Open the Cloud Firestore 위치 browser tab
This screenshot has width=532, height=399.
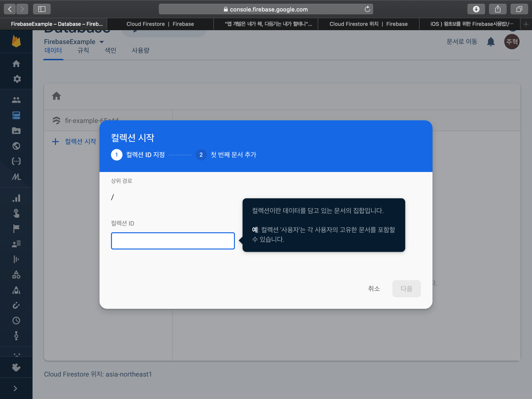coord(368,24)
